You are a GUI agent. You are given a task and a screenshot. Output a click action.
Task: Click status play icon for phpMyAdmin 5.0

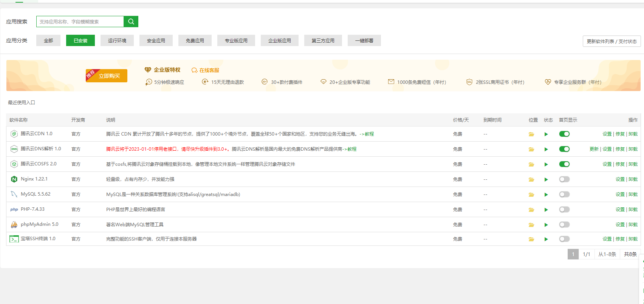[x=546, y=225]
